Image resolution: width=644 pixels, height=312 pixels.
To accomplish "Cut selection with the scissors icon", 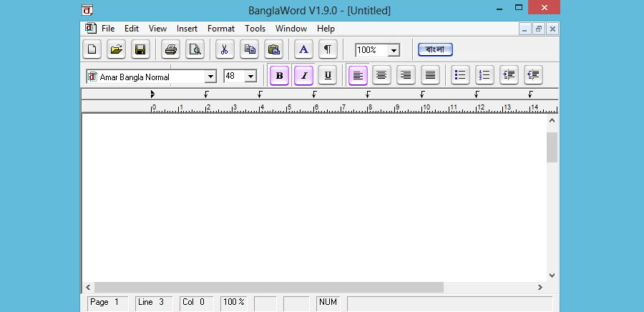I will 225,49.
